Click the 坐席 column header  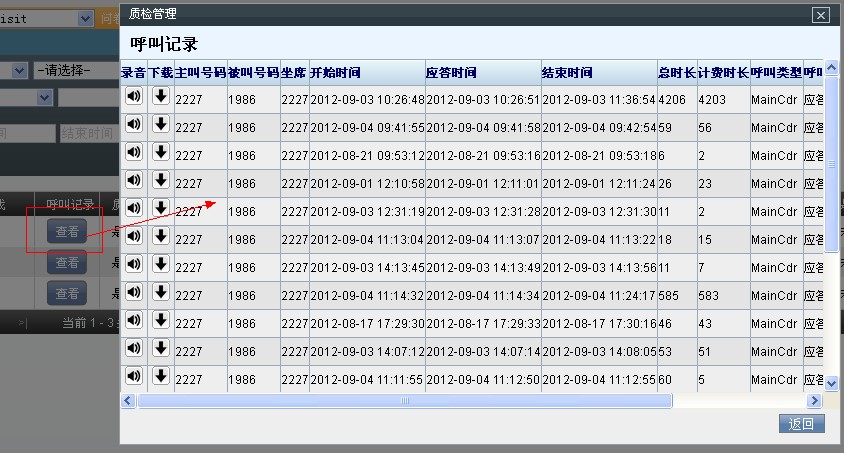294,73
